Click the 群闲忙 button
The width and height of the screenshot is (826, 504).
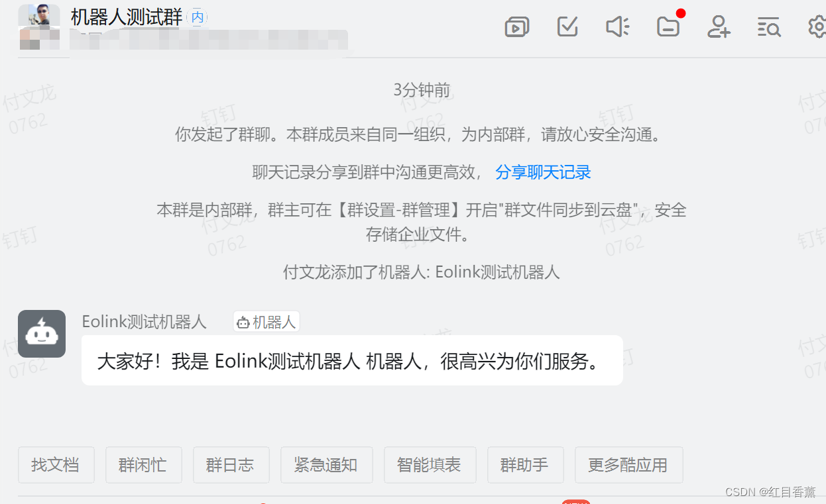pyautogui.click(x=144, y=465)
